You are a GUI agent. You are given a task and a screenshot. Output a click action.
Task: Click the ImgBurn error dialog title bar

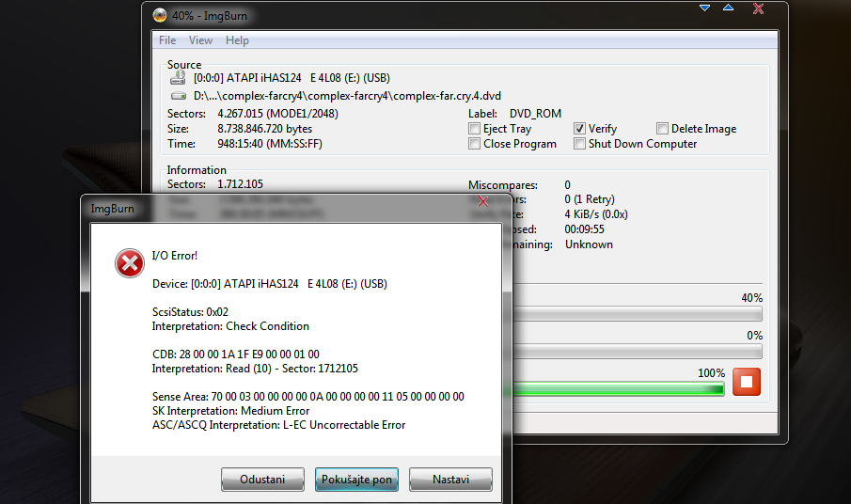pyautogui.click(x=296, y=209)
